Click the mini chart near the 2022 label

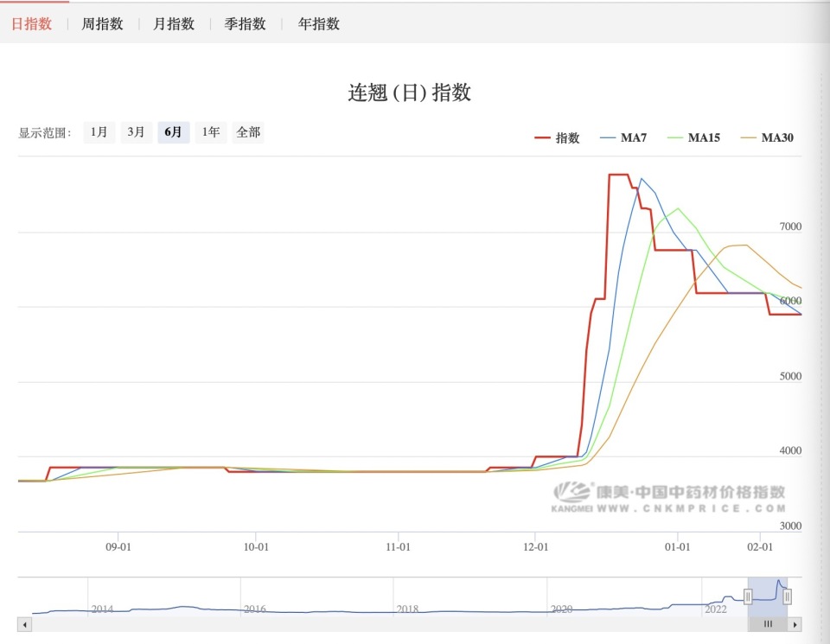click(716, 609)
